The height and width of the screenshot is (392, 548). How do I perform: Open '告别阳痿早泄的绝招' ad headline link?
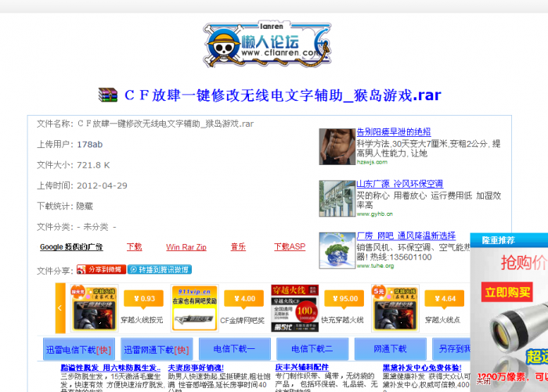(x=394, y=132)
